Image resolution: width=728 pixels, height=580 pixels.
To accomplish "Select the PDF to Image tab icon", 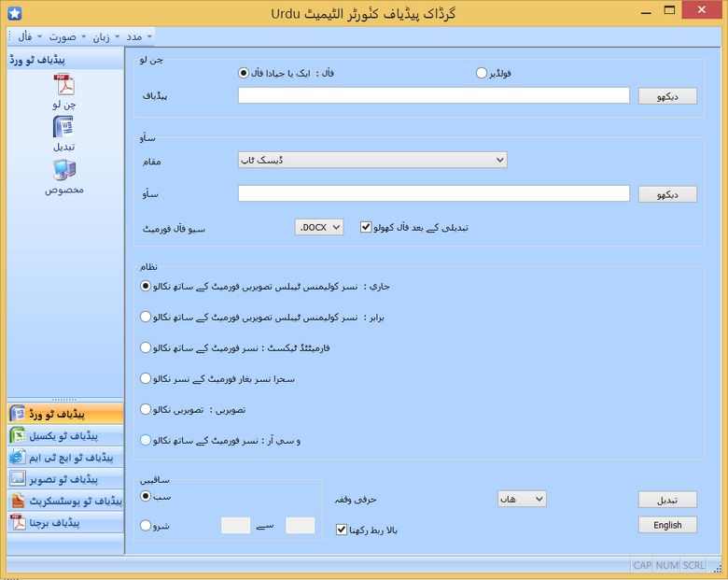I will 18,479.
